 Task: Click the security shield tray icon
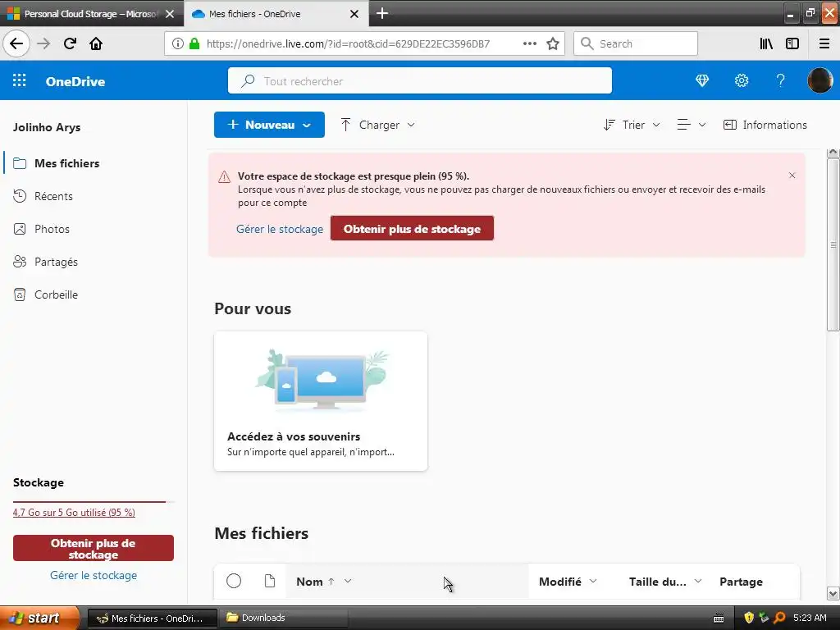[x=749, y=618]
